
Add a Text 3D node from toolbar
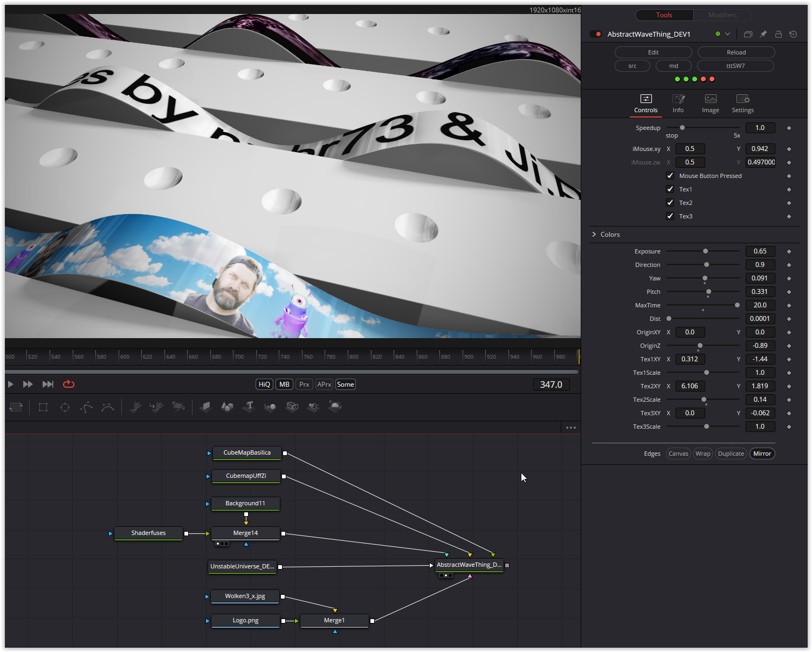click(x=249, y=407)
